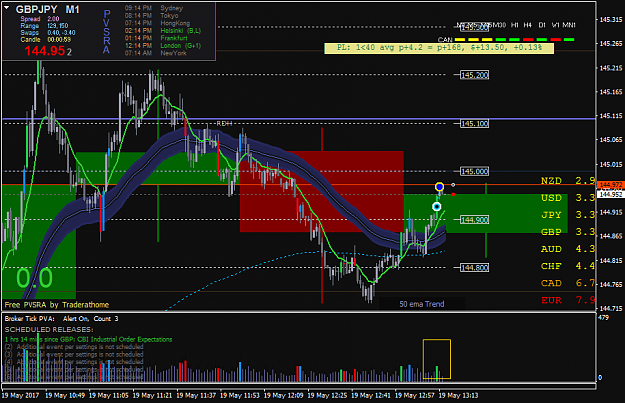625x403 pixels.
Task: Switch to the D1 timeframe label
Action: point(542,25)
